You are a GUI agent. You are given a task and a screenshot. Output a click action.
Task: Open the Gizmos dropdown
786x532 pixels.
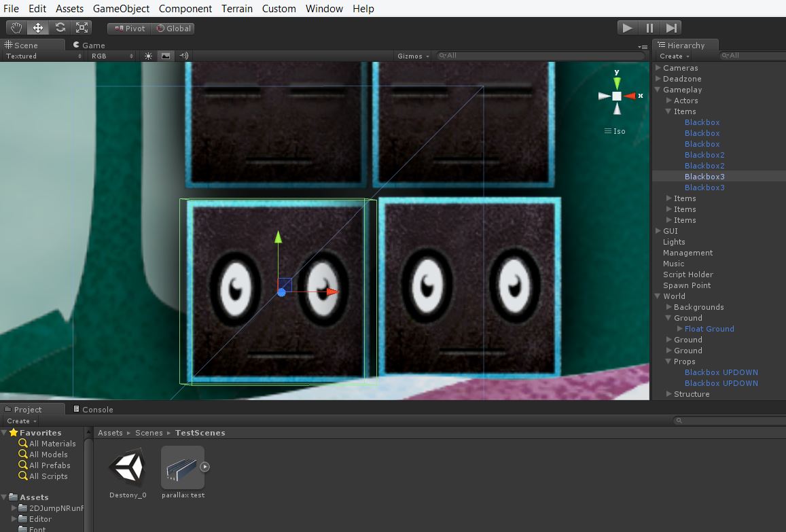[411, 56]
